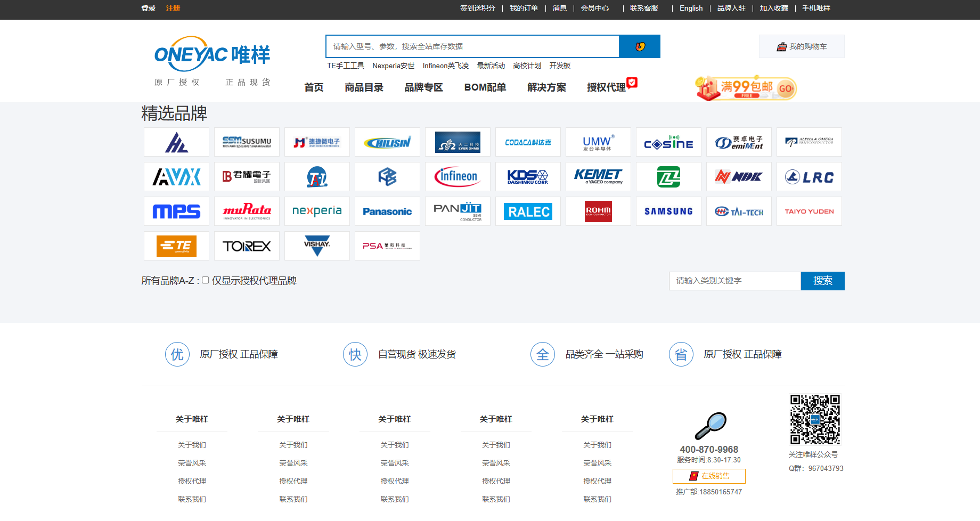980x521 pixels.
Task: Click the orange 注册 register link
Action: (x=173, y=8)
